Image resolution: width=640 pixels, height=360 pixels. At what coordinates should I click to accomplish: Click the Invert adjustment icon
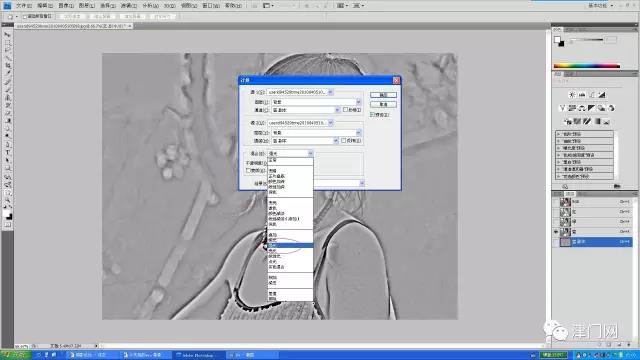(x=568, y=122)
